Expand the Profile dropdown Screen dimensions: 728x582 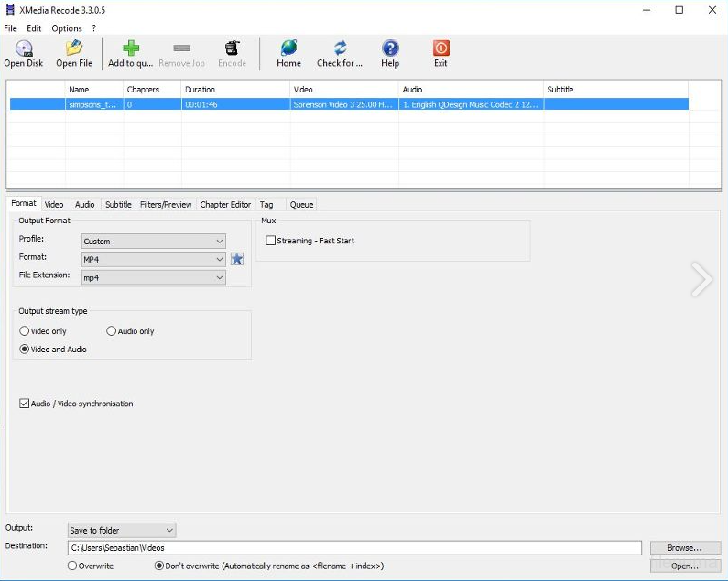point(153,242)
